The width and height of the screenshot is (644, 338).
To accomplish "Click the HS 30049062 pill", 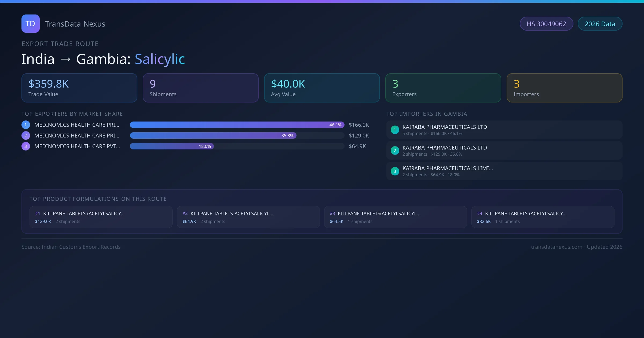I will tap(546, 24).
